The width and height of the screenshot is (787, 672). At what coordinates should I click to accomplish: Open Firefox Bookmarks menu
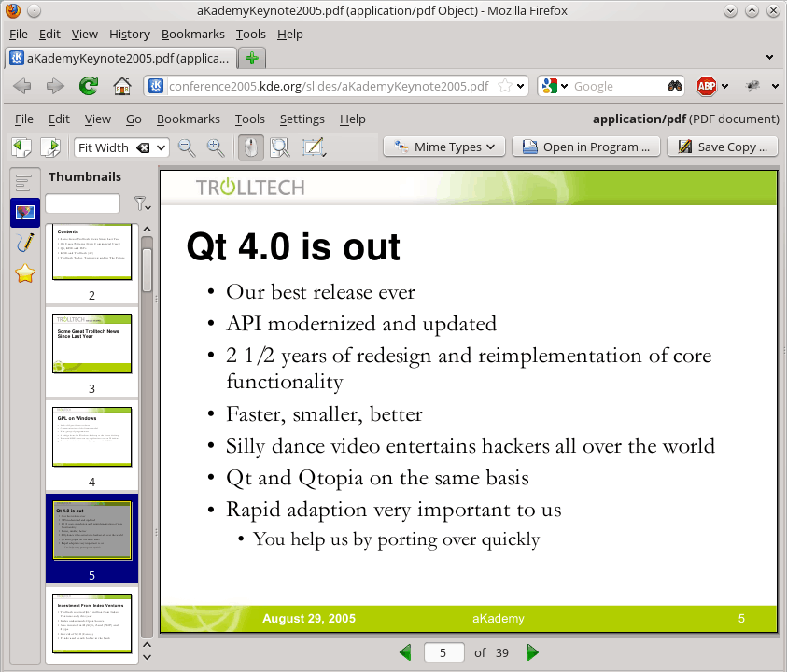(x=192, y=35)
